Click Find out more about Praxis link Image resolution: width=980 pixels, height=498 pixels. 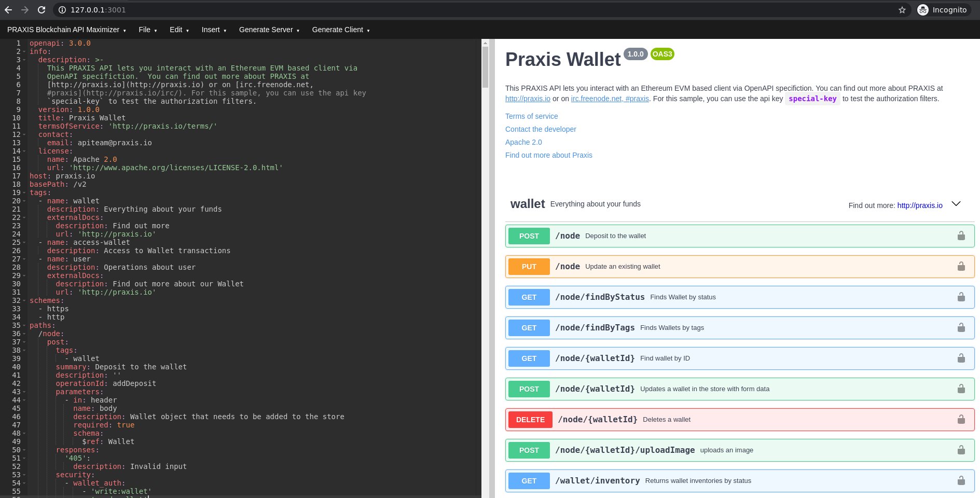549,155
